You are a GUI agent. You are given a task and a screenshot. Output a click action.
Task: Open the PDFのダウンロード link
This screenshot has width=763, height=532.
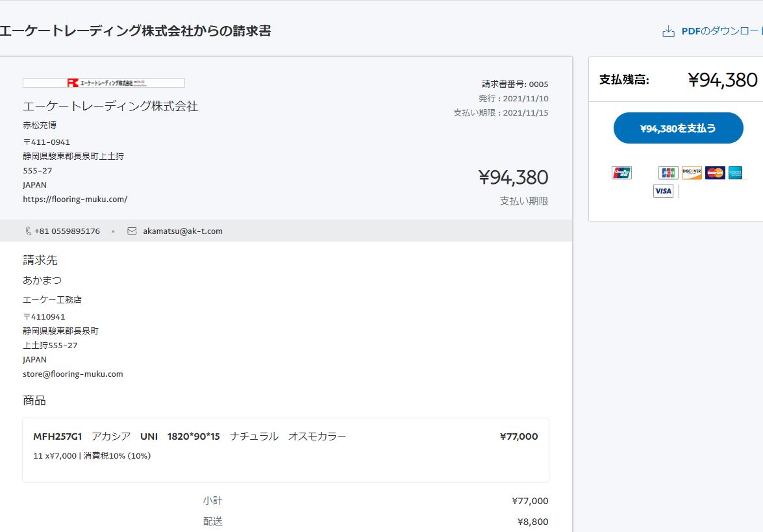pos(722,31)
